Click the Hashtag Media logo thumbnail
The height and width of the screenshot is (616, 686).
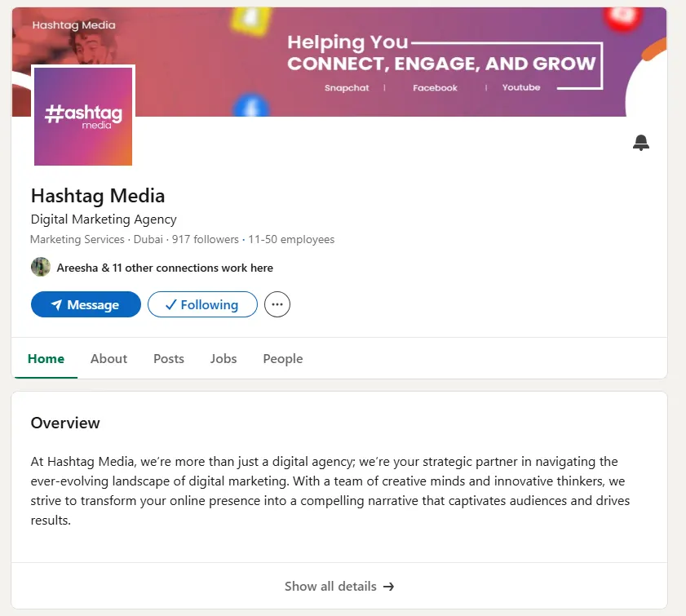[83, 117]
